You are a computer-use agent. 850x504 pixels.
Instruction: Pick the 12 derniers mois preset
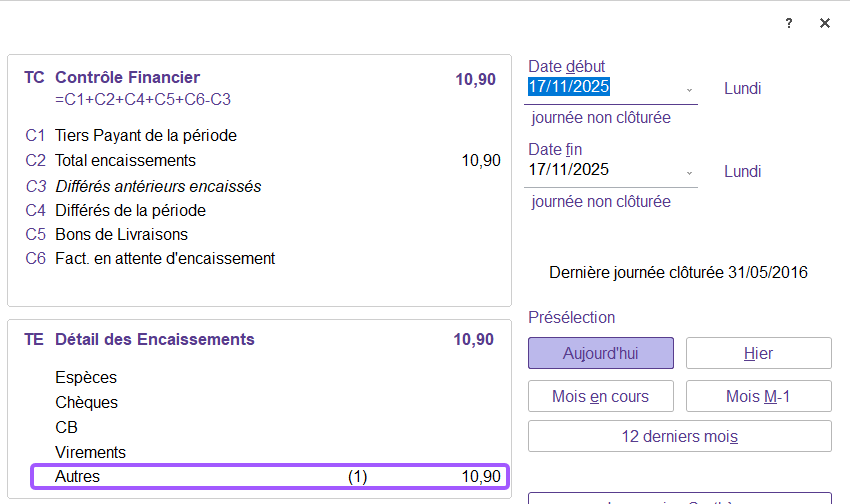[679, 436]
